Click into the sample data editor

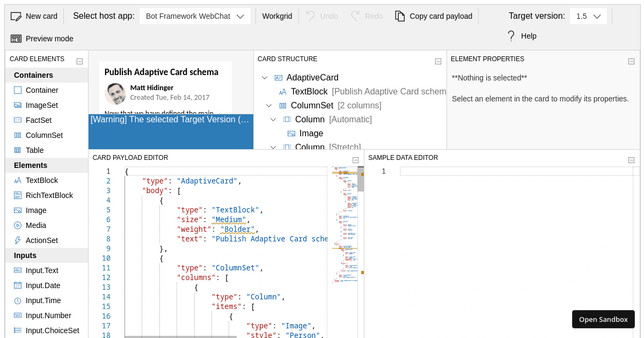point(516,171)
